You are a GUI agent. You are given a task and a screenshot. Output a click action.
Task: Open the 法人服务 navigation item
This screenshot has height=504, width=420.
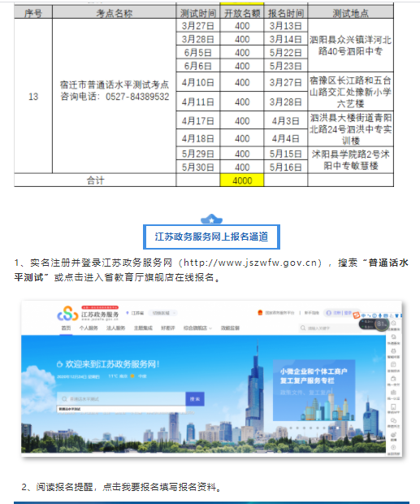(x=116, y=328)
